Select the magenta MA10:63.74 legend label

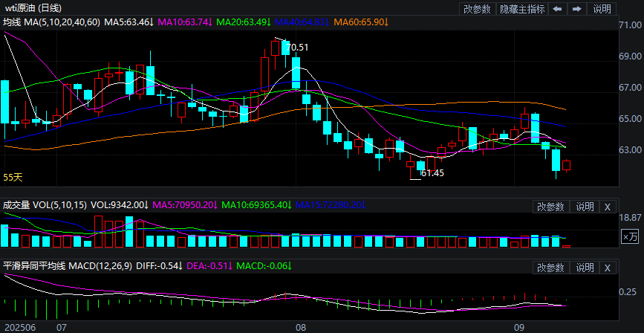click(184, 22)
